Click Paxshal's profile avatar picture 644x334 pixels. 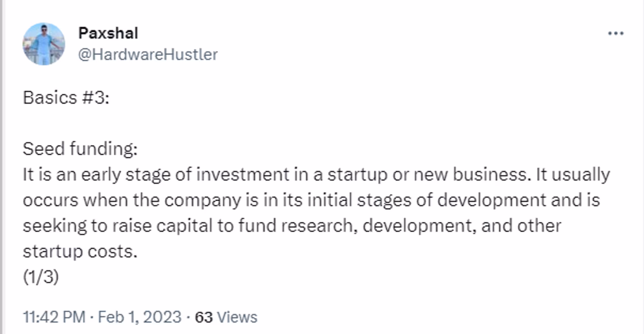click(x=43, y=44)
